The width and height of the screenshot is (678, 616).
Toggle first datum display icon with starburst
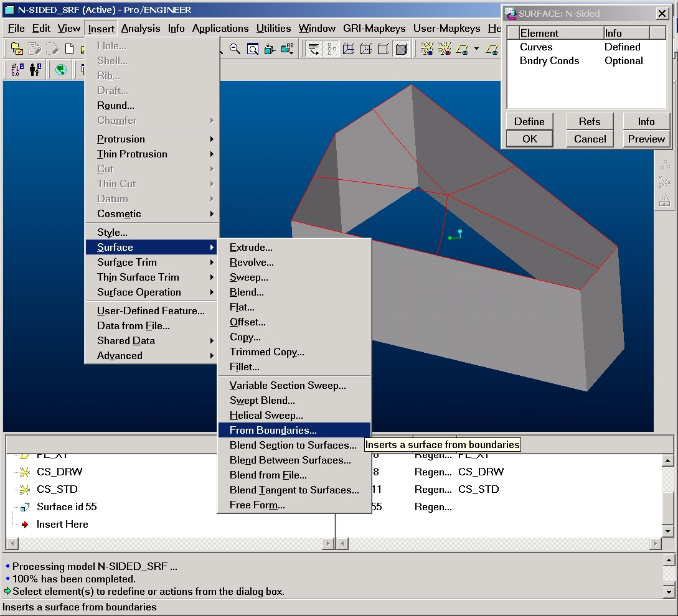point(427,49)
